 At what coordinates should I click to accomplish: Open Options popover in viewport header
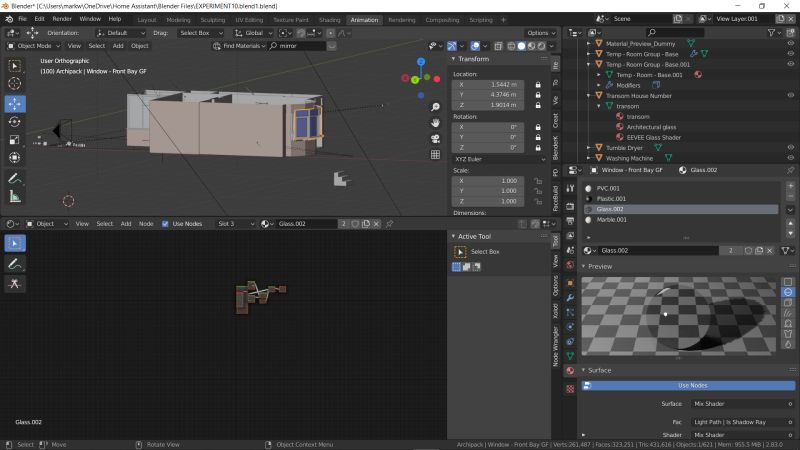541,33
